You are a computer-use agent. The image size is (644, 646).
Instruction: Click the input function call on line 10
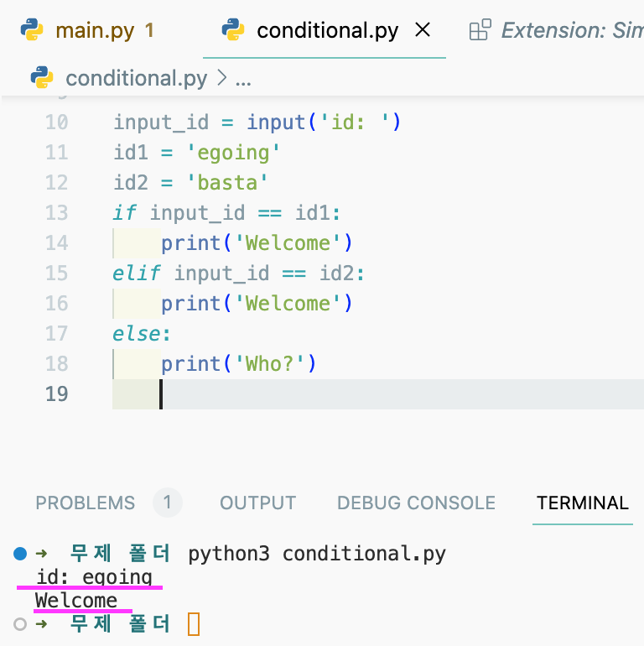[x=323, y=122]
